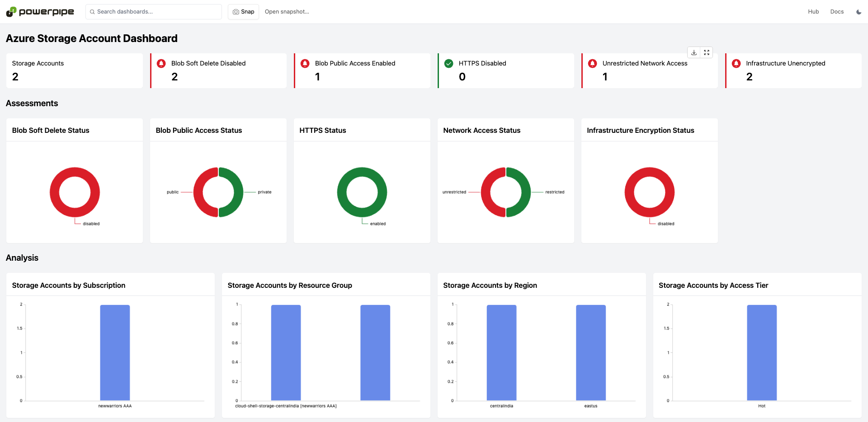Click the red public segment of Blob Public Access donut
This screenshot has width=868, height=422.
click(198, 192)
